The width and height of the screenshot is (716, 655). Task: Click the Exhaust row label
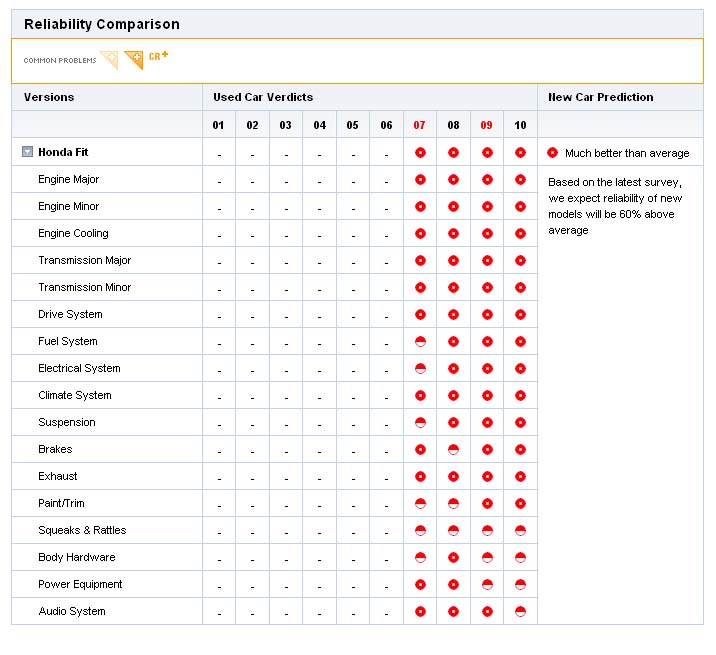58,476
